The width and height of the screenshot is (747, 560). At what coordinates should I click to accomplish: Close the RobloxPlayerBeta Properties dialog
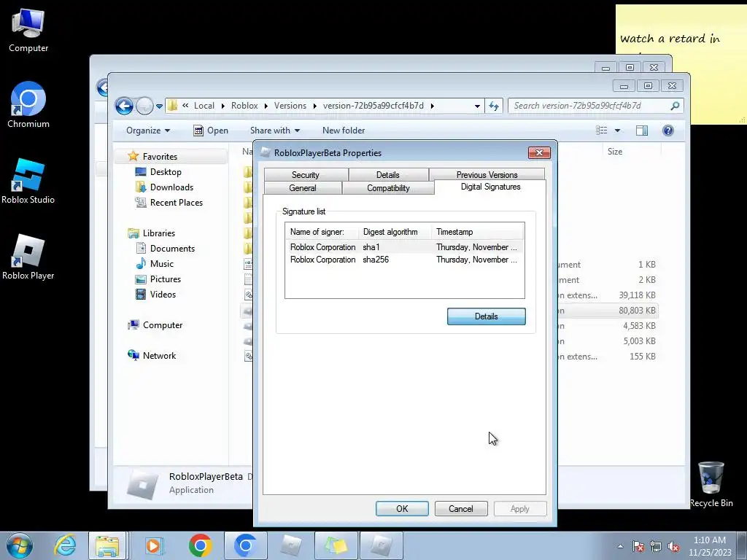coord(539,152)
